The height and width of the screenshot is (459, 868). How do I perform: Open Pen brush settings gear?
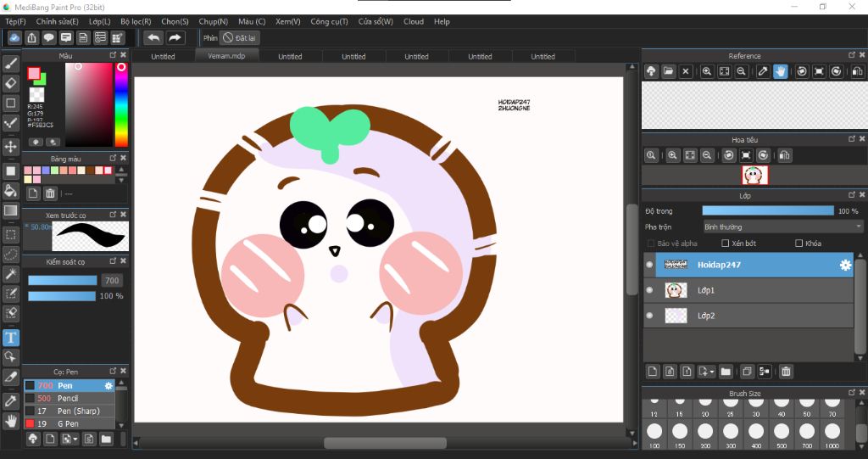tap(108, 385)
